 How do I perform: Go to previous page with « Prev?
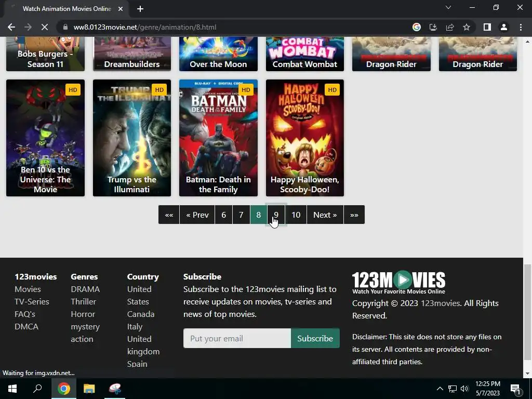click(197, 215)
